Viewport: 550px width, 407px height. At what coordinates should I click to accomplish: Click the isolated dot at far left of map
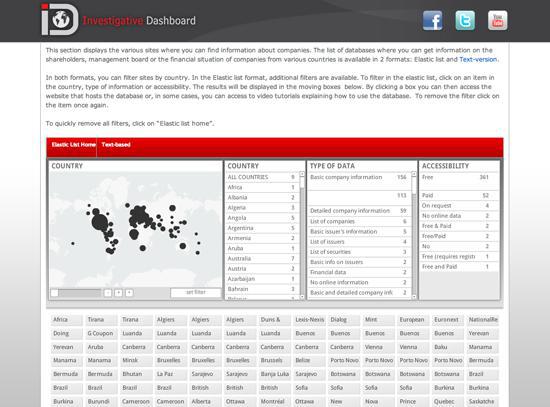pos(73,243)
